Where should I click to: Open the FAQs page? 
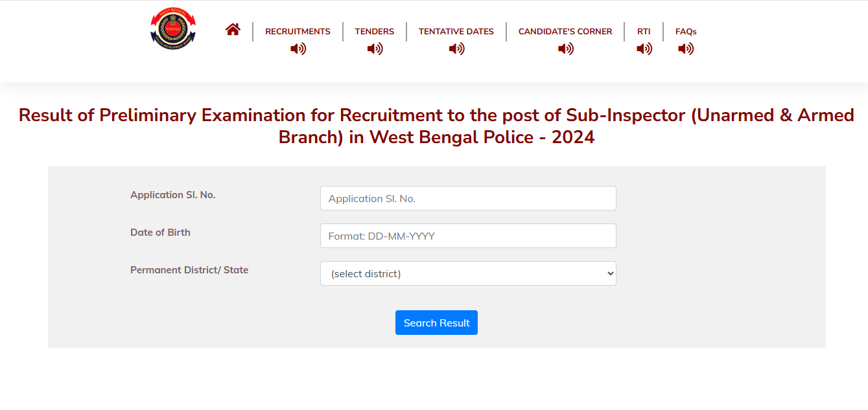685,31
